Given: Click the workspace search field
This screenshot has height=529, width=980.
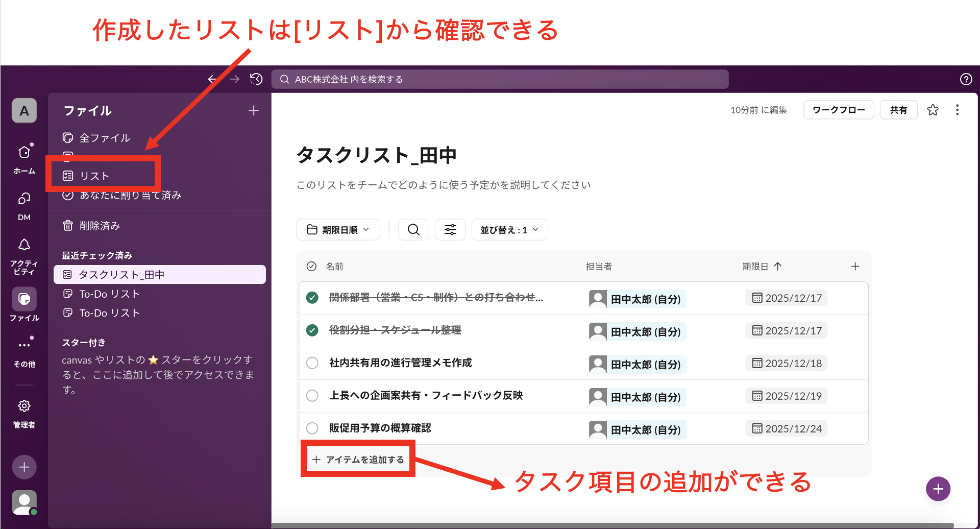Looking at the screenshot, I should [500, 79].
